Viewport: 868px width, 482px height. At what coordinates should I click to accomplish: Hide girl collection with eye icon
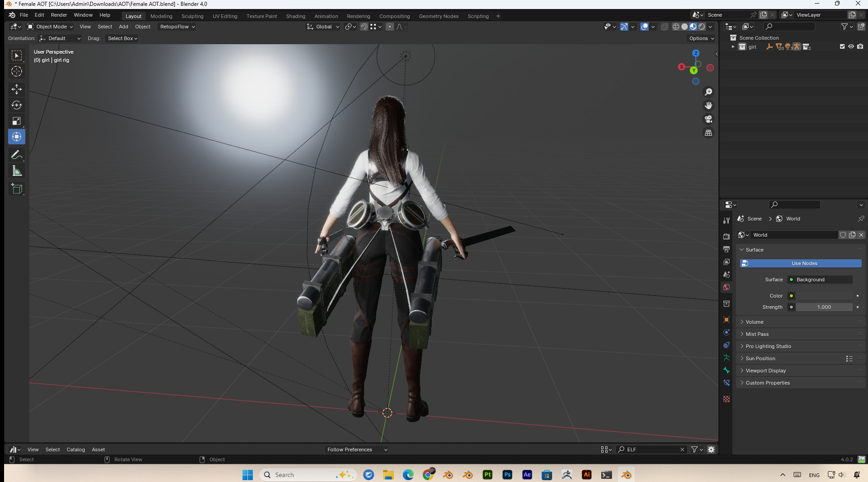coord(851,46)
